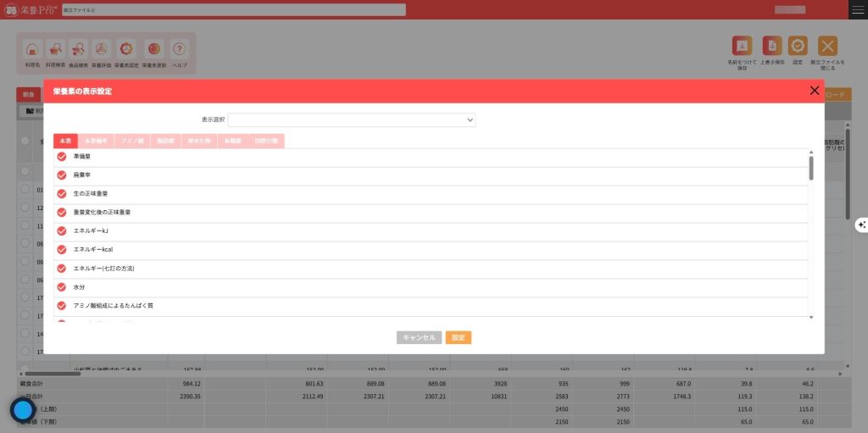Click the 栄養評価 nutrition evaluation icon
The width and height of the screenshot is (868, 433).
click(101, 50)
